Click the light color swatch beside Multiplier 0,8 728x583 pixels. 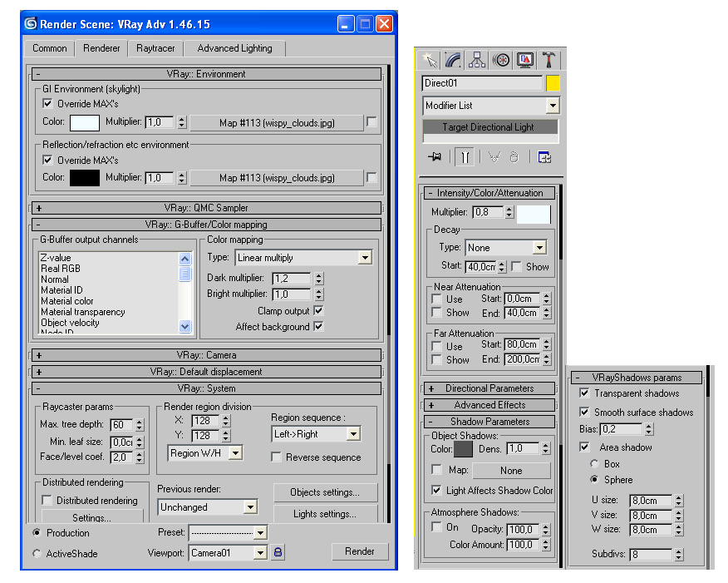[x=534, y=214]
